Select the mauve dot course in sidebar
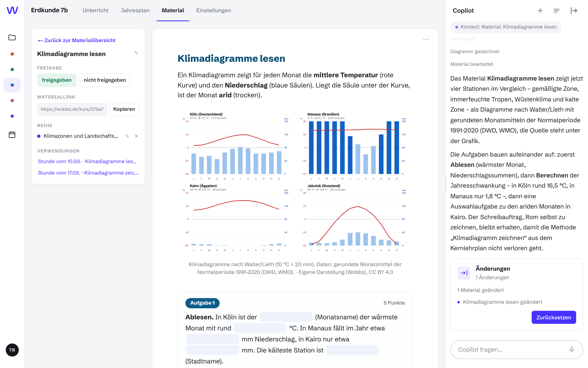The width and height of the screenshot is (588, 368). pyautogui.click(x=12, y=101)
